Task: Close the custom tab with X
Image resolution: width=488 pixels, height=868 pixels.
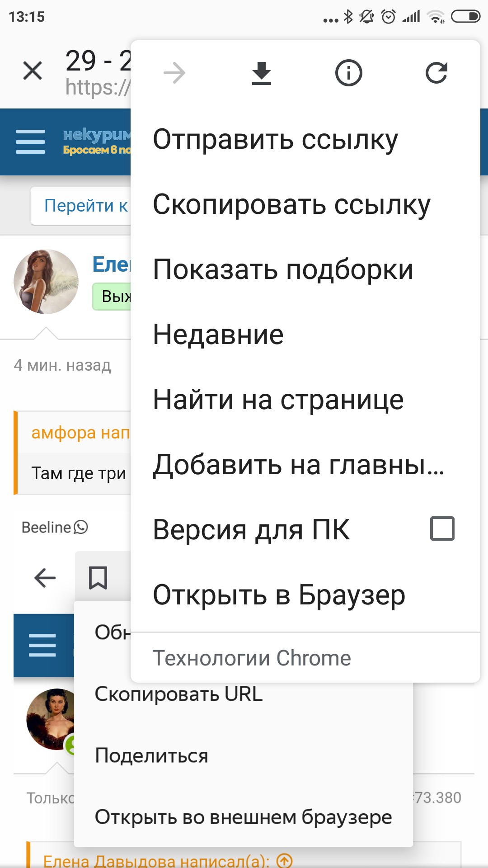Action: (33, 71)
